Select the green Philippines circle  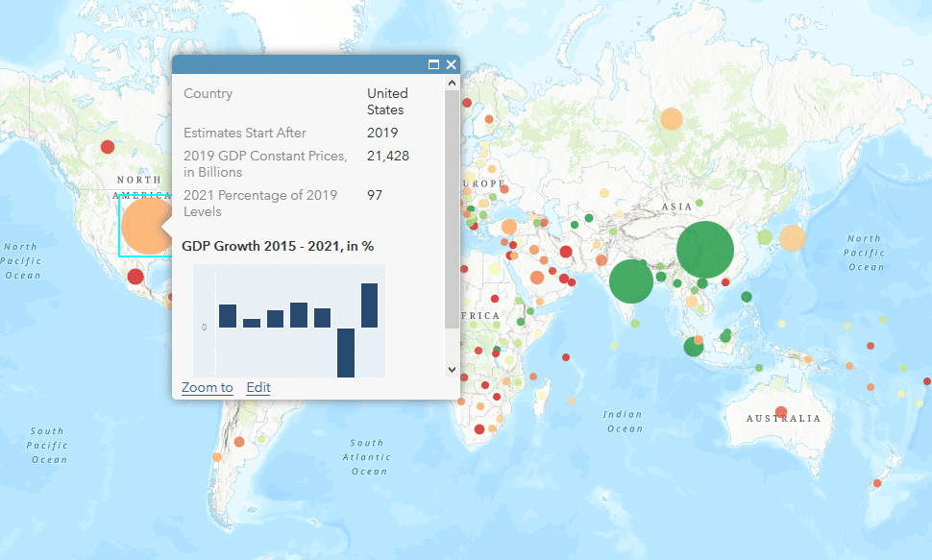click(747, 296)
